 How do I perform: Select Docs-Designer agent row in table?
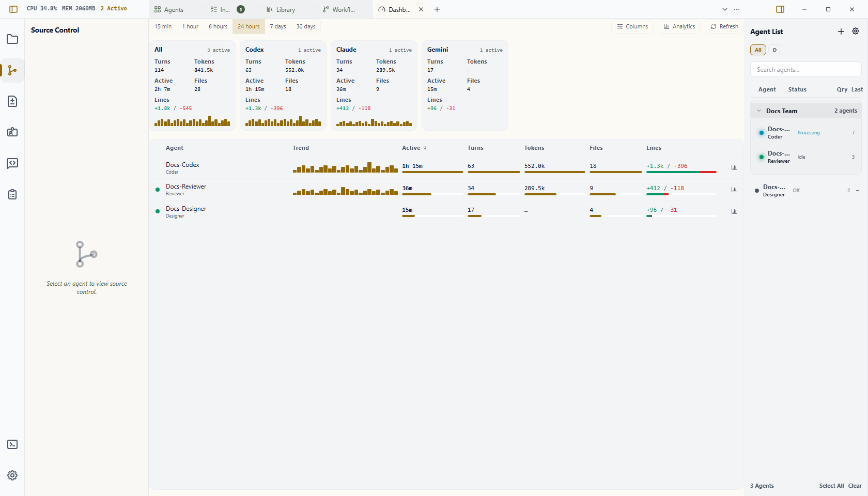446,211
